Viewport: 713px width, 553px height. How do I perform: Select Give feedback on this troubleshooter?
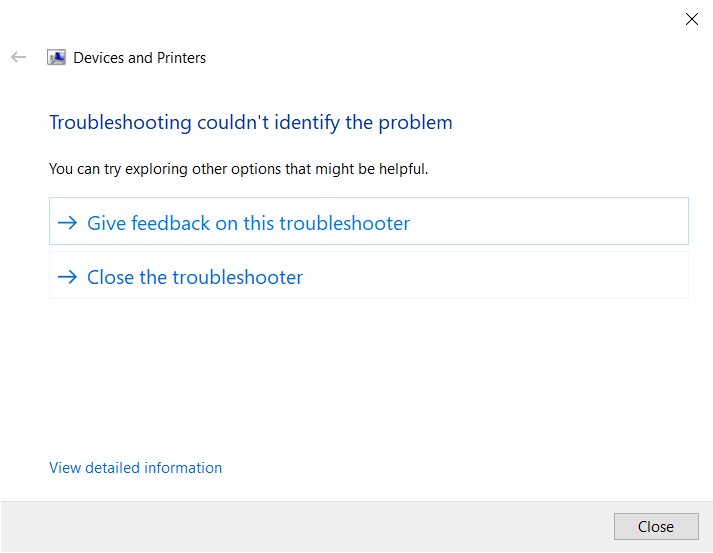click(369, 221)
